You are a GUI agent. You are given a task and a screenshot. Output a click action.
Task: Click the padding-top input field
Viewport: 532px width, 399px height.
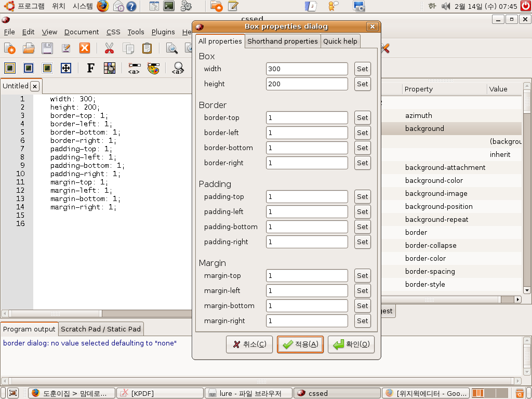coord(307,196)
